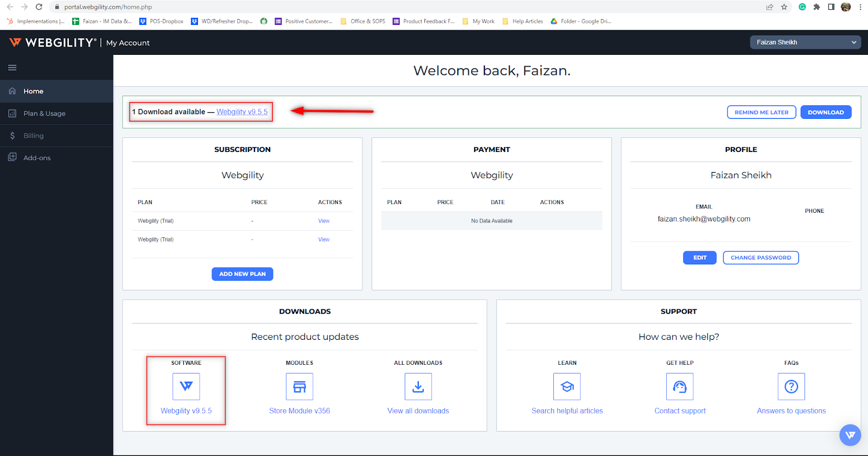868x456 pixels.
Task: Click browser forward arrow
Action: click(x=24, y=7)
